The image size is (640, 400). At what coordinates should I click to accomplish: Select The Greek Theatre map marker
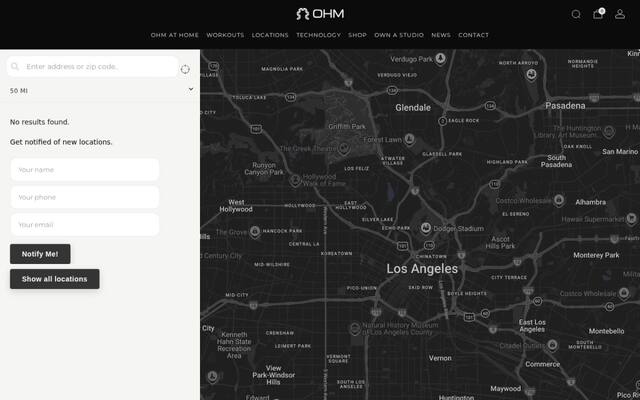click(344, 149)
